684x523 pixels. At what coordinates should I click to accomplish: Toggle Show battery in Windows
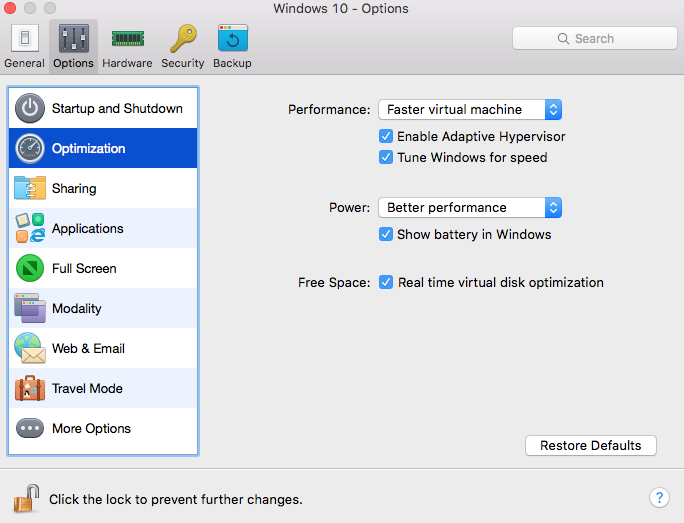pos(386,234)
